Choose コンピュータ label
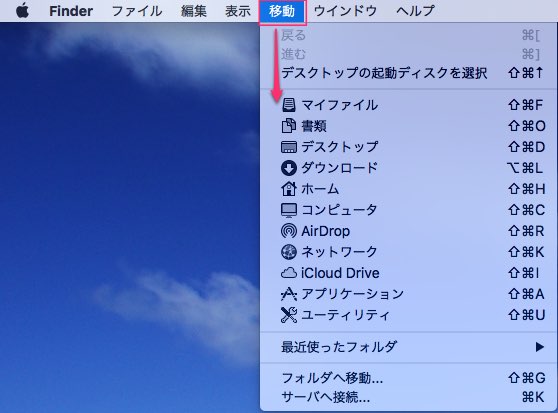This screenshot has height=413, width=558. pos(339,210)
